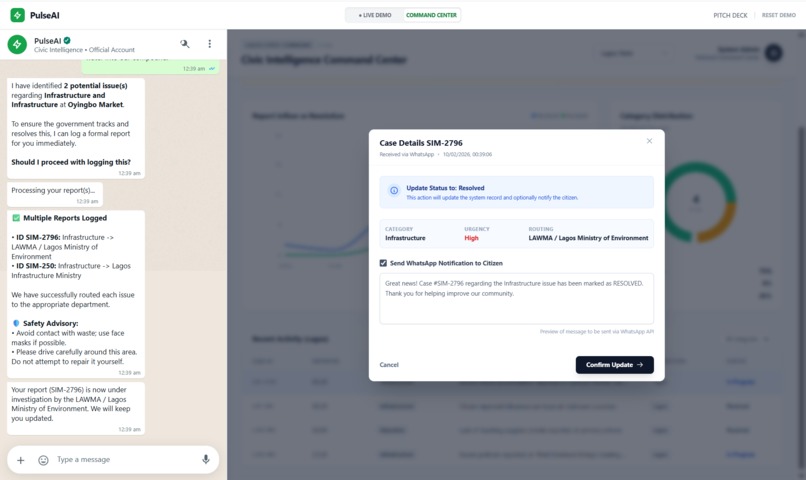Close the Case Details dialog with X
806x480 pixels.
(x=649, y=141)
